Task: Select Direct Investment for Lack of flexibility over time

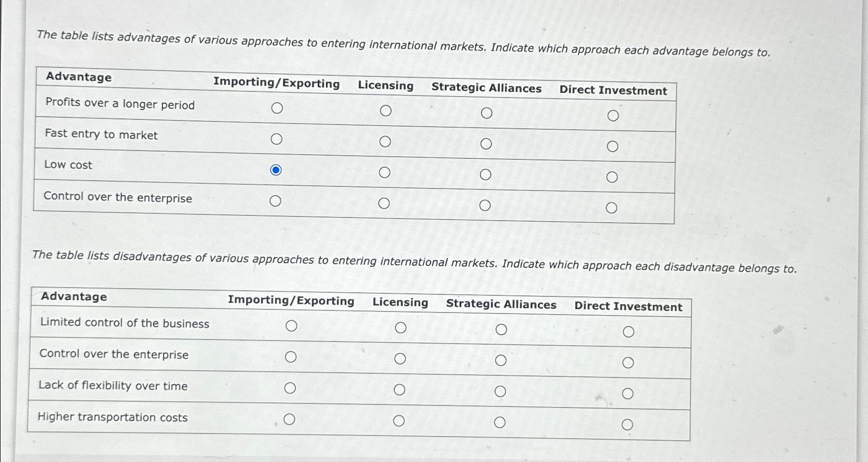Action: point(628,395)
